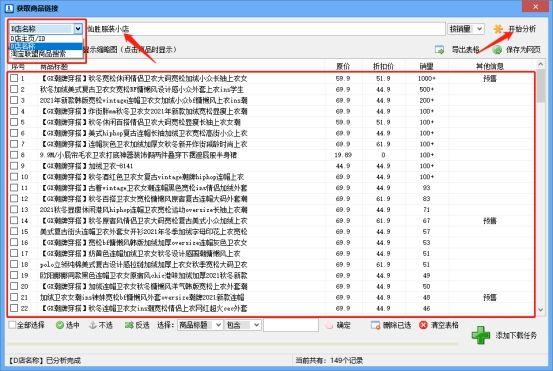Click the 不选 deselect icon
Image resolution: width=553 pixels, height=371 pixels.
pyautogui.click(x=92, y=325)
